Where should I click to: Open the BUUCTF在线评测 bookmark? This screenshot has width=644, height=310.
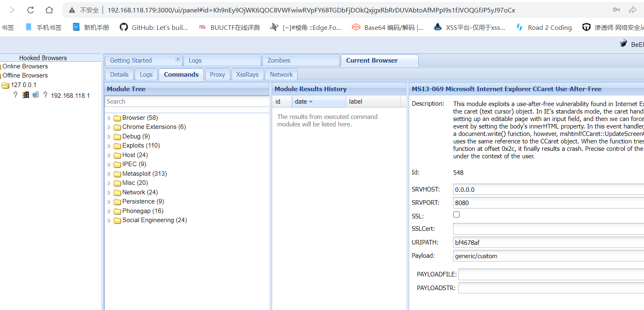[229, 27]
